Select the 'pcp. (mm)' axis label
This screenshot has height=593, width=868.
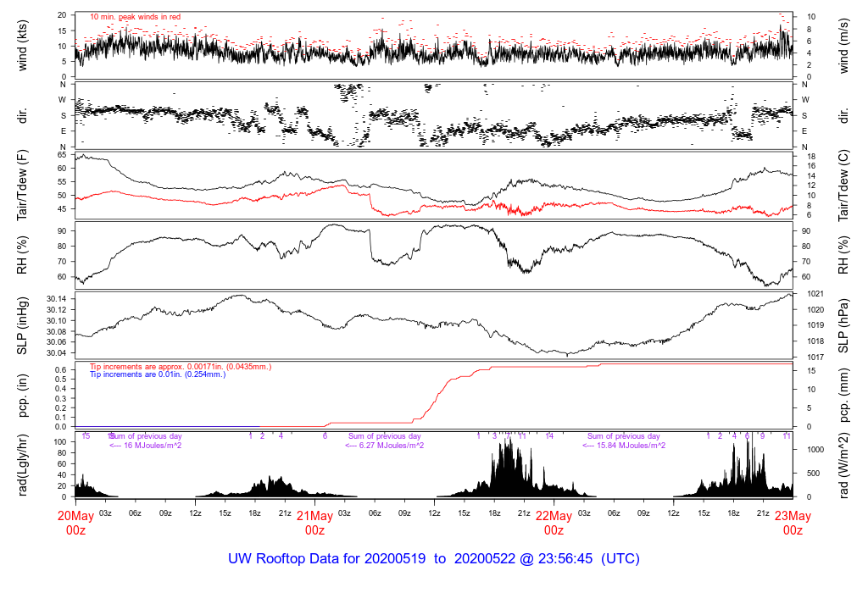click(843, 396)
